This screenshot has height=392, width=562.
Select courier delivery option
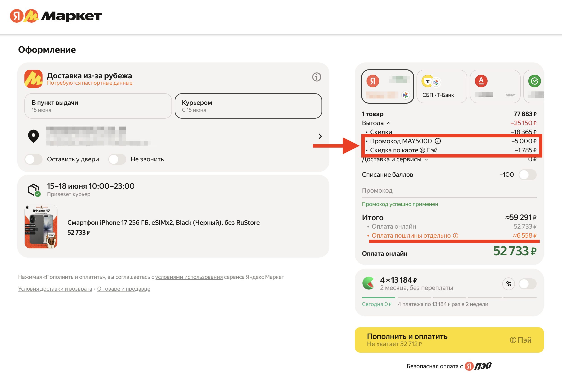tap(248, 106)
